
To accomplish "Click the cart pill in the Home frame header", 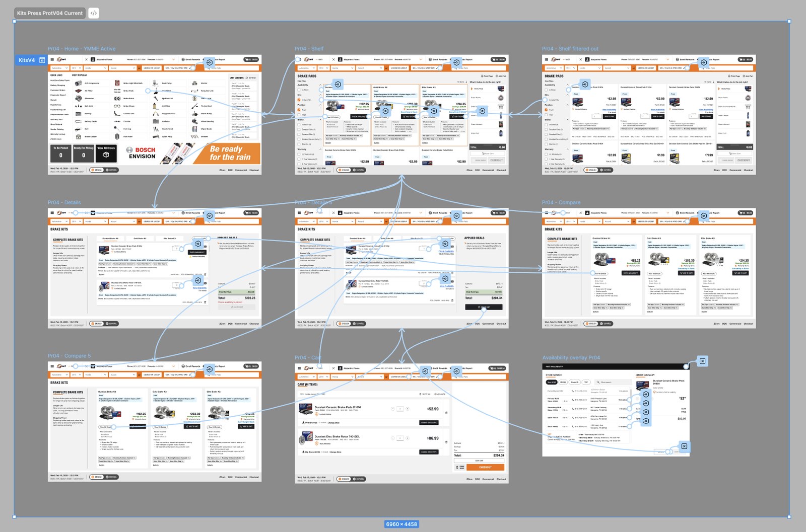I will (x=252, y=59).
